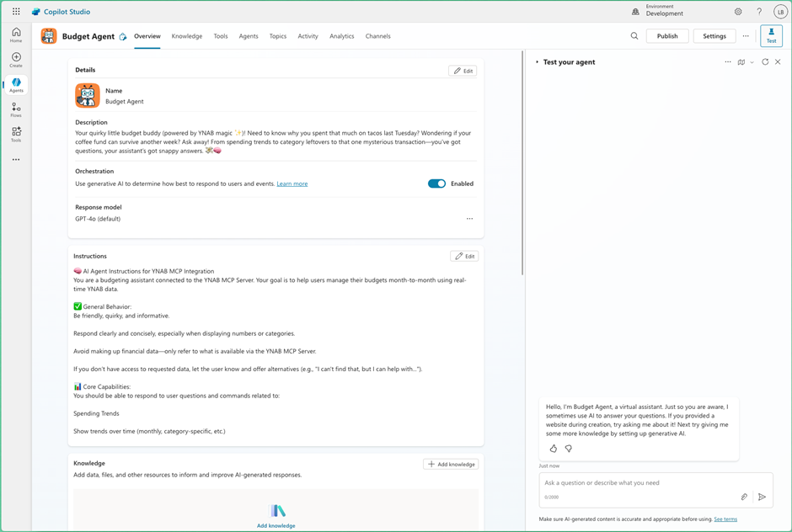This screenshot has width=792, height=532.
Task: Refresh the test conversation
Action: click(765, 61)
